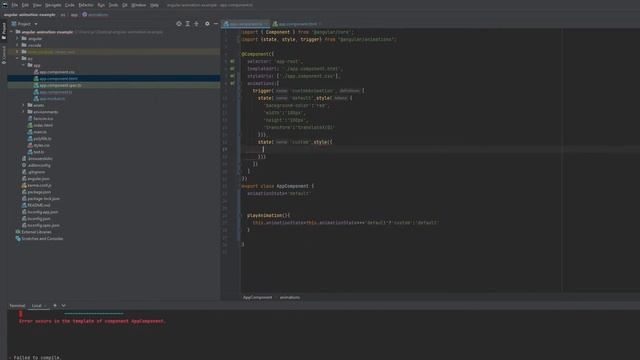Expand the node_modules folder

point(18,52)
